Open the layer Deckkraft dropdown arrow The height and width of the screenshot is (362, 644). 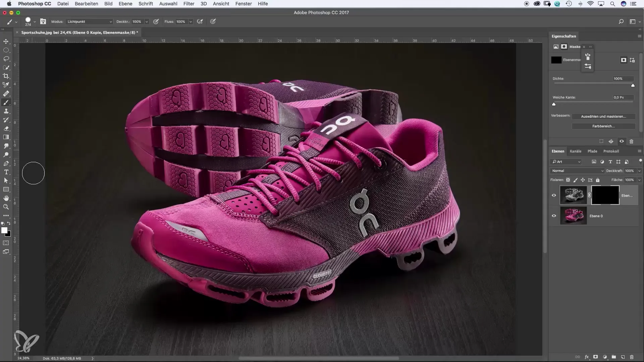[x=639, y=171]
